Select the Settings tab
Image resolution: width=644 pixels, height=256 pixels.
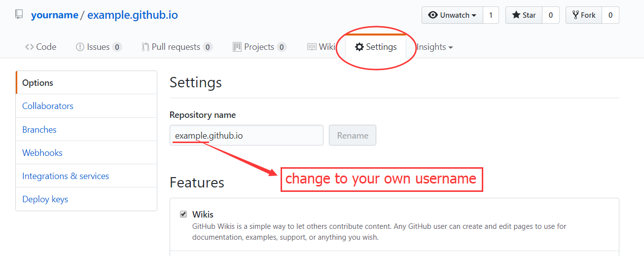(376, 47)
